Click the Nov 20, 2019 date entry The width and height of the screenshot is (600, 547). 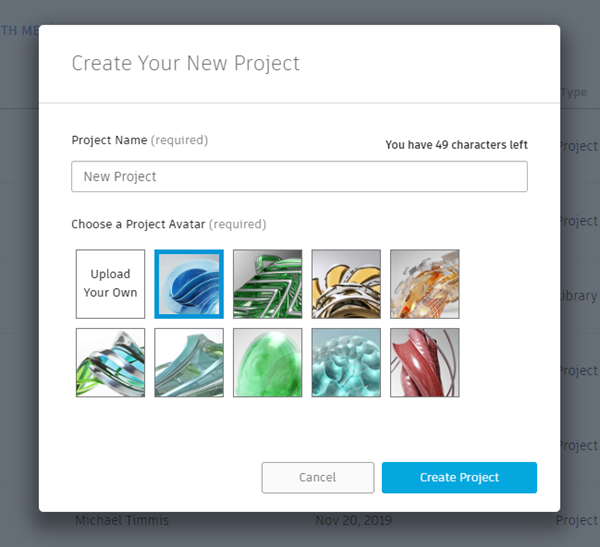click(x=354, y=520)
